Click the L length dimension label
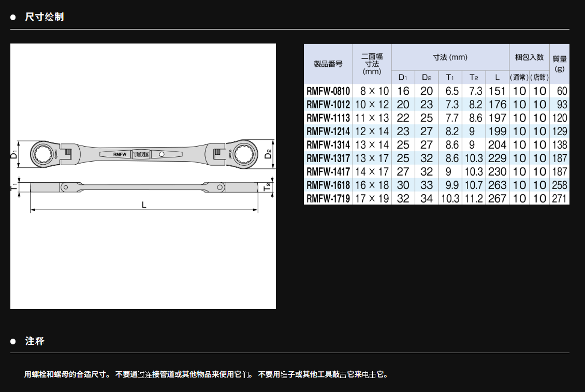This screenshot has width=585, height=392. pyautogui.click(x=144, y=205)
